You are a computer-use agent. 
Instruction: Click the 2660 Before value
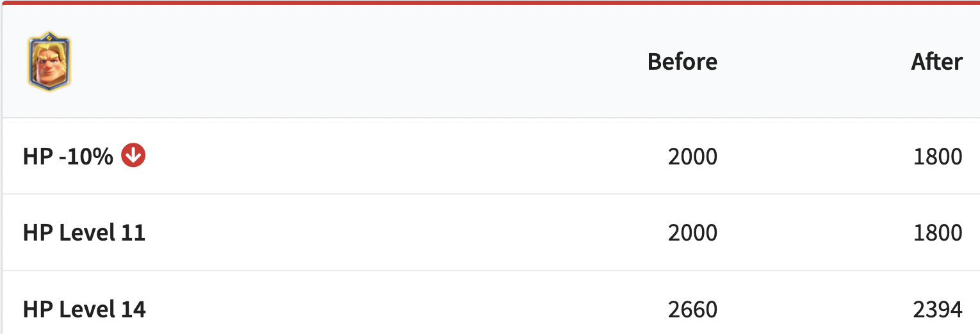(x=692, y=310)
